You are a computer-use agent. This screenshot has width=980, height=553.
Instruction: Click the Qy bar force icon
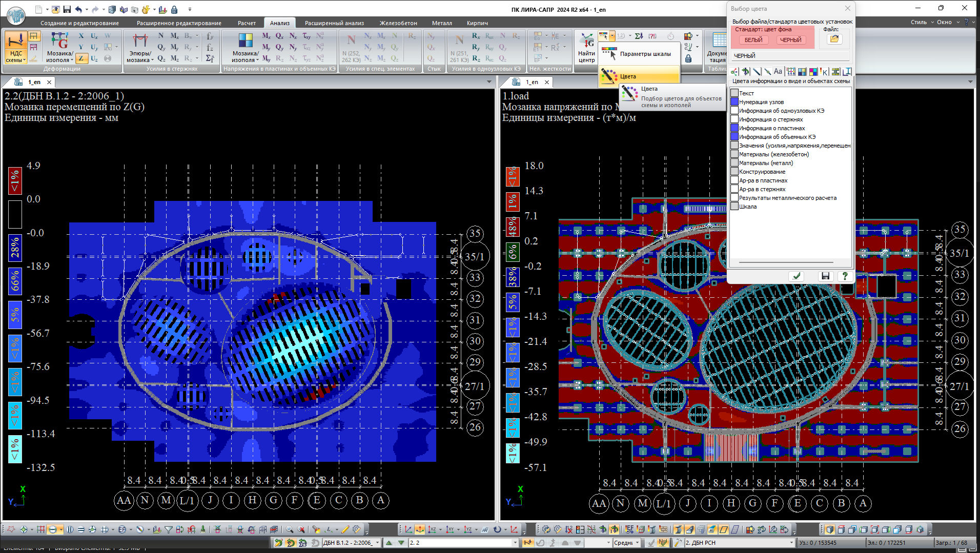161,47
